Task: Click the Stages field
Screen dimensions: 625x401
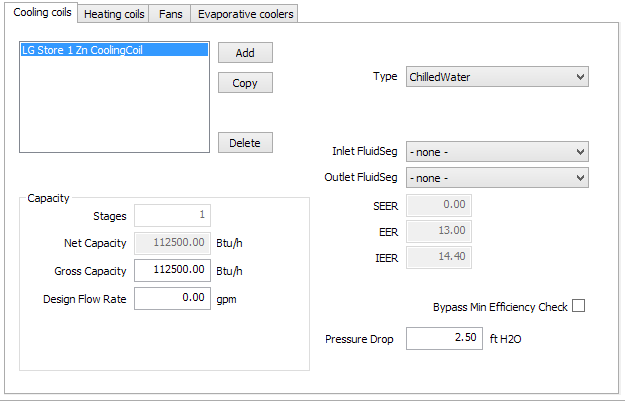Action: [x=173, y=215]
